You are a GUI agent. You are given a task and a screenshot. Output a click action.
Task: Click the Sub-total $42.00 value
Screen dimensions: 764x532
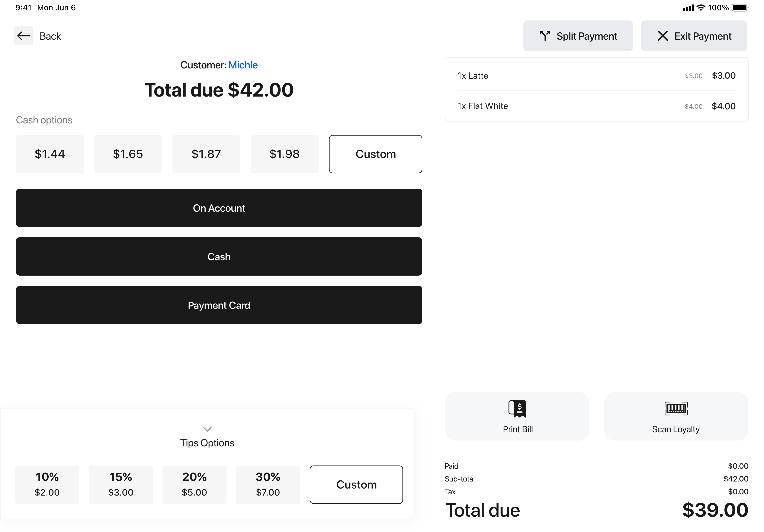[x=736, y=479]
